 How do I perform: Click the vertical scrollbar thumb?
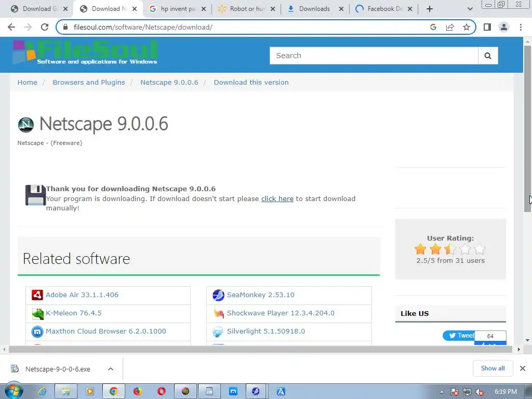(x=527, y=129)
